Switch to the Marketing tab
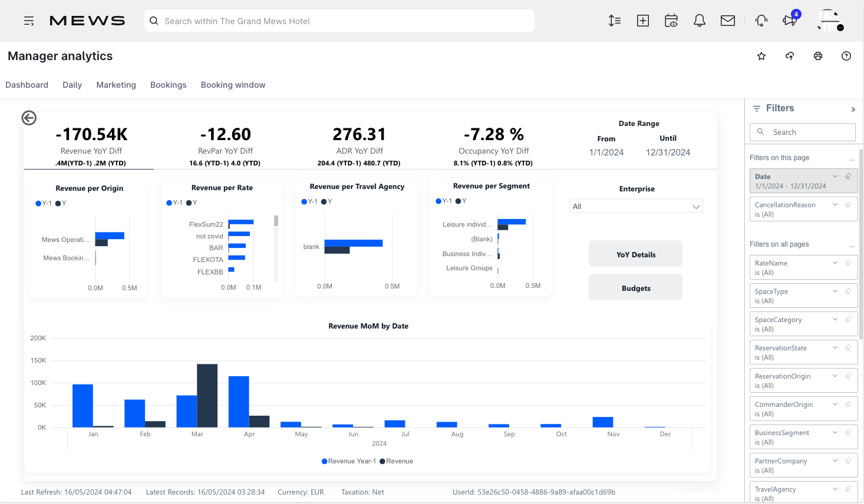Image resolution: width=864 pixels, height=504 pixels. coord(116,85)
